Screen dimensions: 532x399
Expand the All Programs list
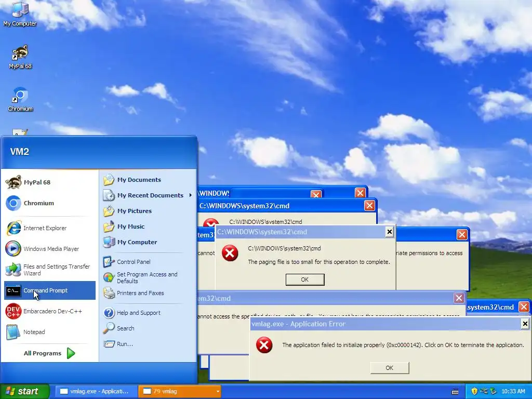[x=49, y=353]
